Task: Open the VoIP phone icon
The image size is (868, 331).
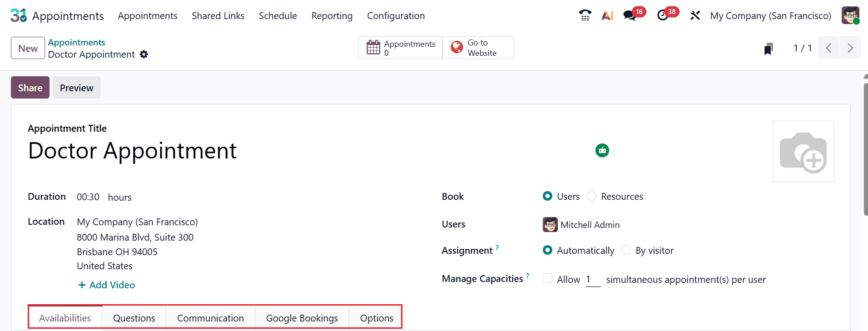Action: [585, 15]
